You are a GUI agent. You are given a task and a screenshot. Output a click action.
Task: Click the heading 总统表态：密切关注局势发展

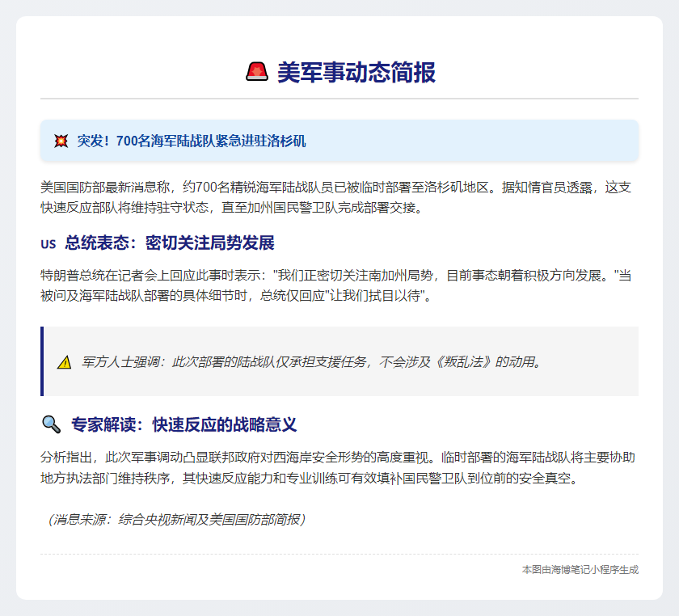pos(170,243)
